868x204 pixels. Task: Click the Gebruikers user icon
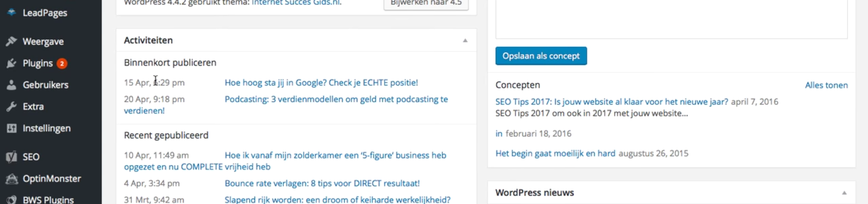(12, 85)
